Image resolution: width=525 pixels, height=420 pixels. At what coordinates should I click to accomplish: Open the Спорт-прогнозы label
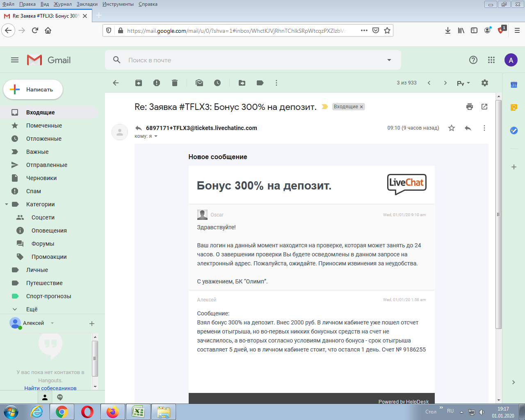49,296
